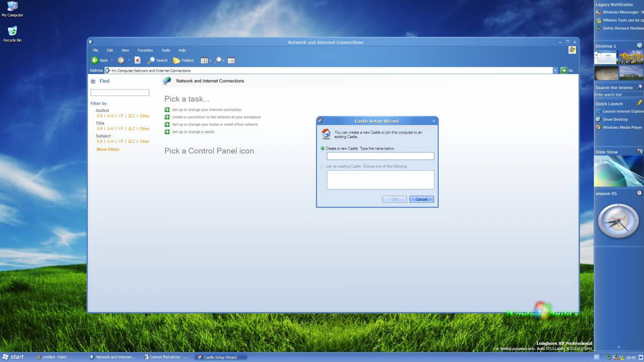Open the Address bar dropdown arrow
This screenshot has width=644, height=362.
click(555, 70)
